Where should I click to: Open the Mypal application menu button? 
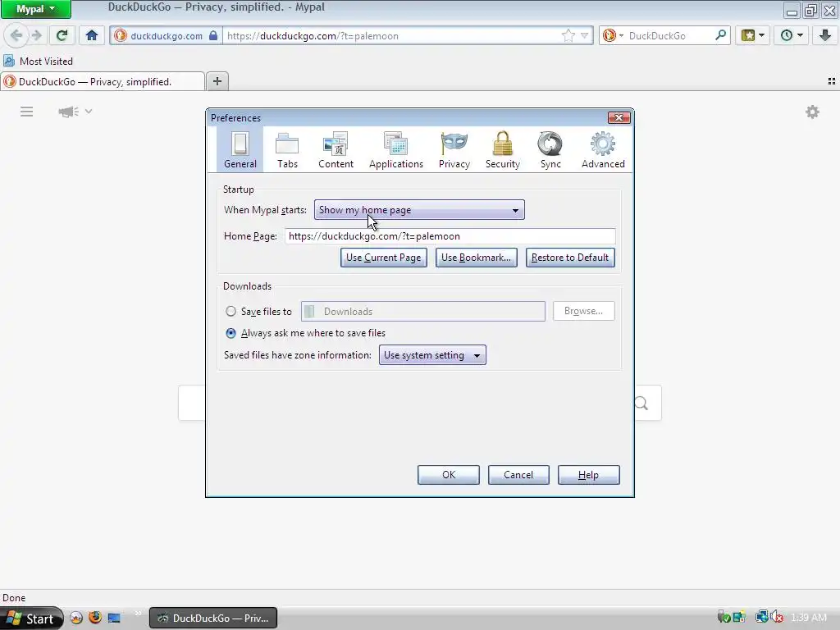[x=35, y=9]
